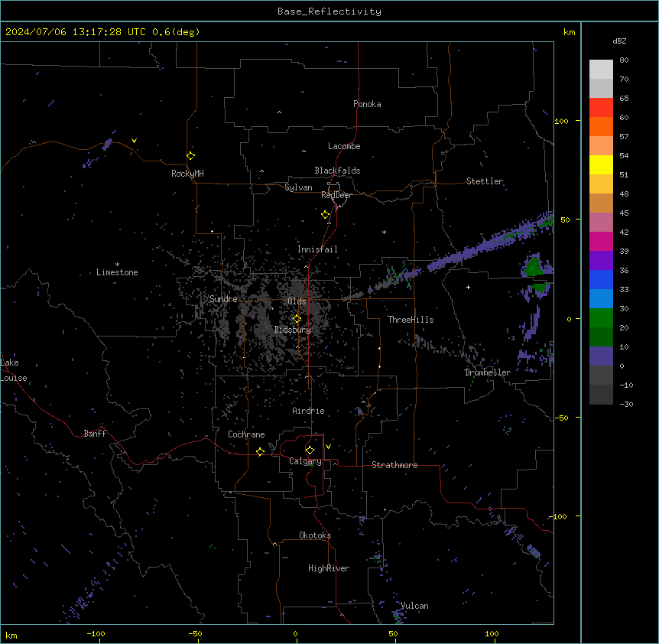Image resolution: width=659 pixels, height=644 pixels.
Task: Click the asterisk marker east of Innisfail
Action: [x=384, y=232]
